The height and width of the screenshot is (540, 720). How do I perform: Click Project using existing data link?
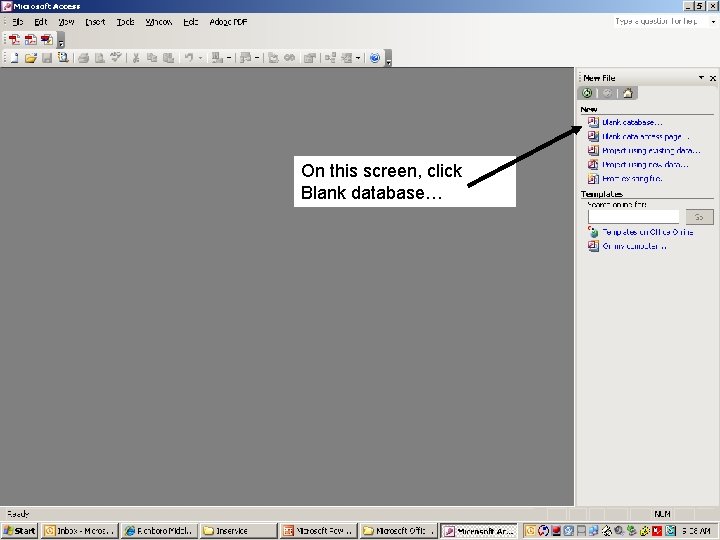click(x=651, y=150)
